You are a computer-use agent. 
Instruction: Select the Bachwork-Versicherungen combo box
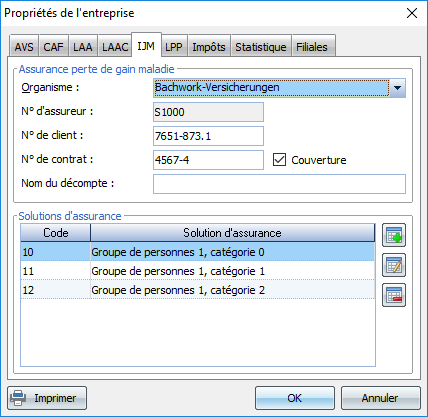[x=279, y=88]
